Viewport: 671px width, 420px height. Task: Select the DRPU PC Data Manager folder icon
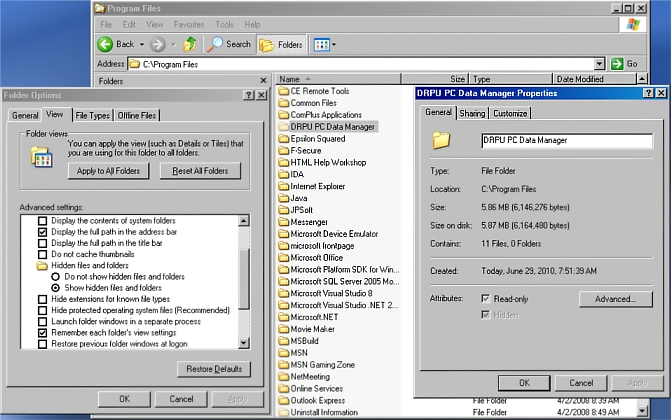283,127
